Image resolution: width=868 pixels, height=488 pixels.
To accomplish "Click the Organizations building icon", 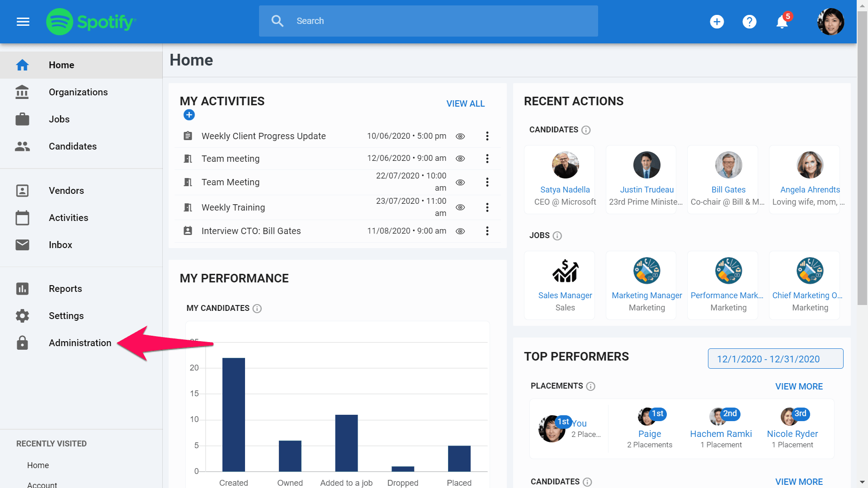I will pyautogui.click(x=22, y=92).
